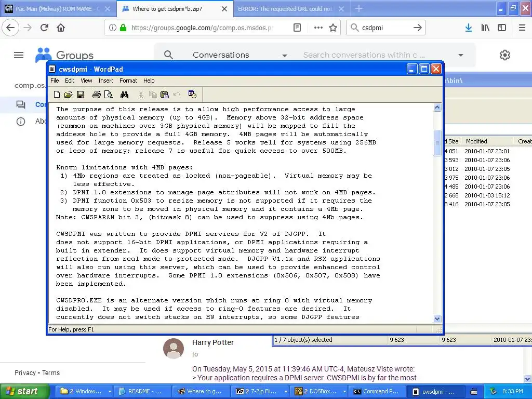Open WordPad Format menu
The width and height of the screenshot is (532, 399).
pos(128,81)
